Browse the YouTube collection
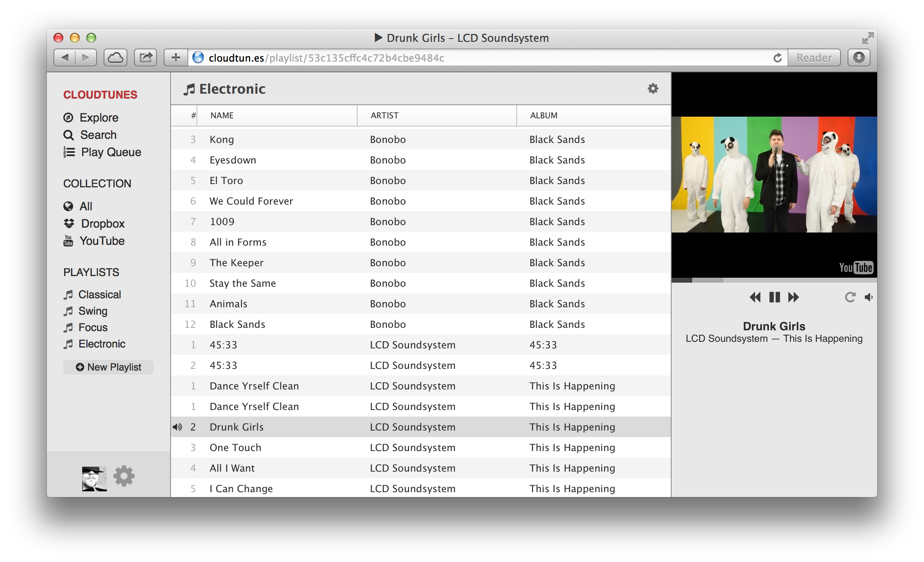Screen dimensions: 924x562 point(102,241)
